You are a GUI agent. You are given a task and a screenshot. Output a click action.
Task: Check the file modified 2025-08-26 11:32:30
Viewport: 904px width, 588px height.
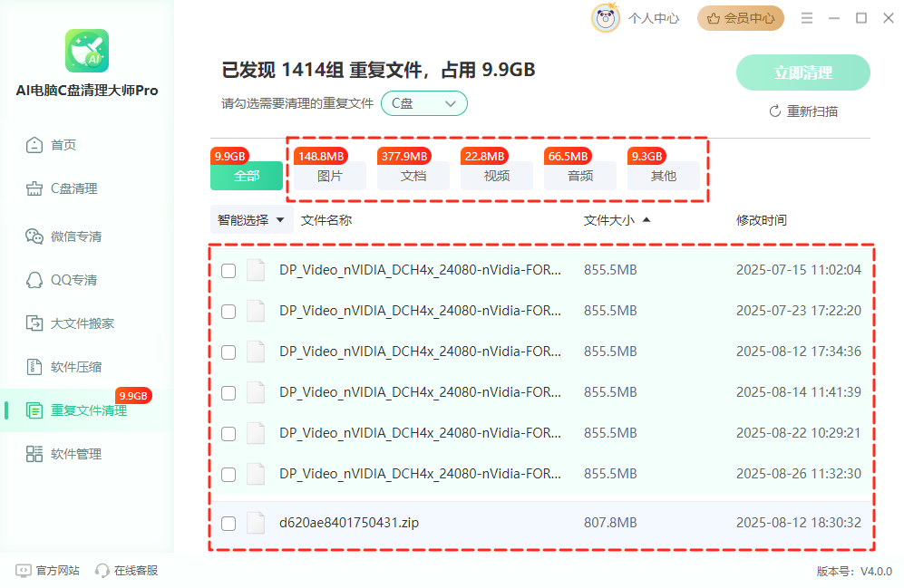pos(228,475)
